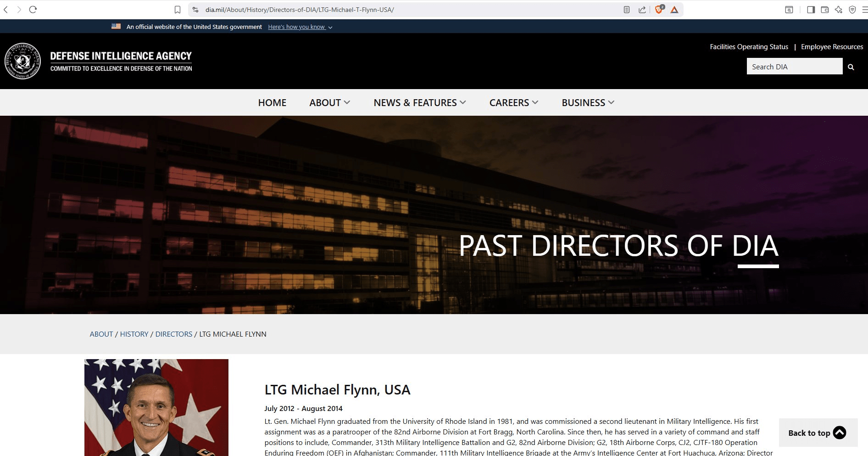Screen dimensions: 868x456
Task: Toggle the browser sidebar panel
Action: [811, 10]
